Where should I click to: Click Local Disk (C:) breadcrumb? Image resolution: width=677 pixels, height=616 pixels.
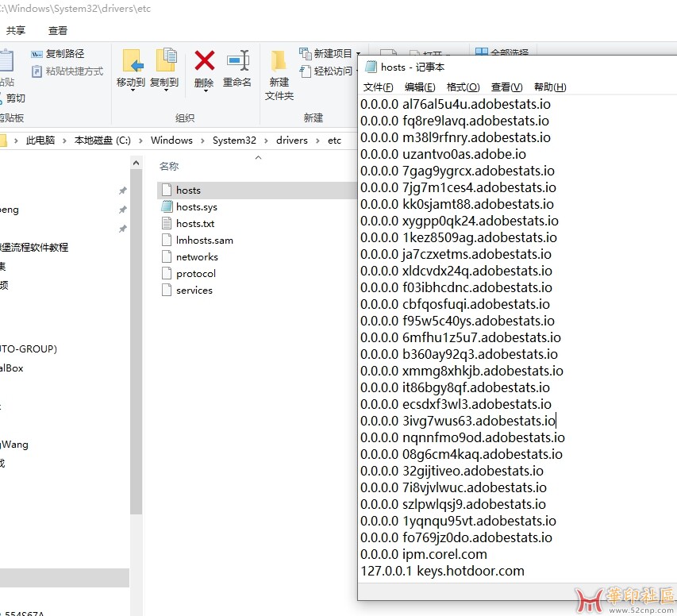[x=102, y=141]
